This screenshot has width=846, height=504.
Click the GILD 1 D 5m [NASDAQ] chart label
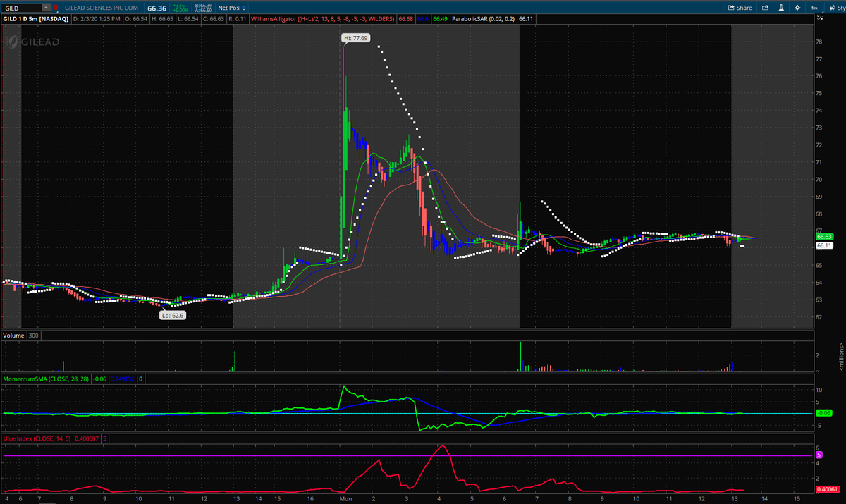click(x=36, y=18)
